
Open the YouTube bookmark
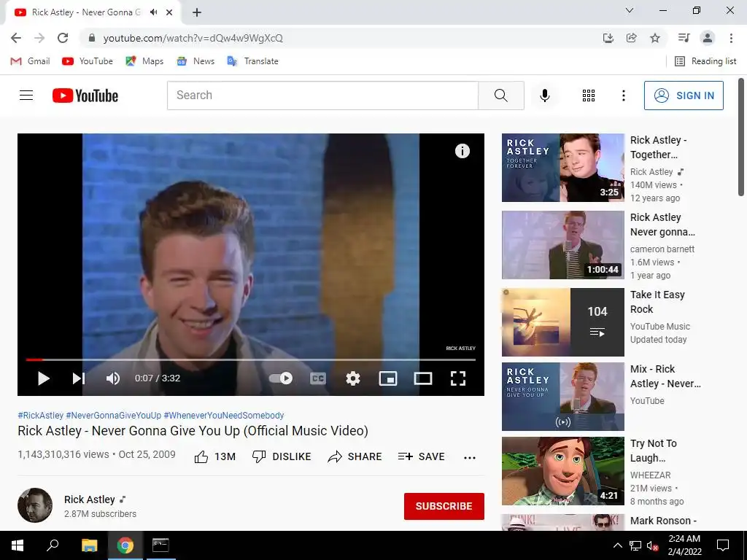[x=88, y=61]
